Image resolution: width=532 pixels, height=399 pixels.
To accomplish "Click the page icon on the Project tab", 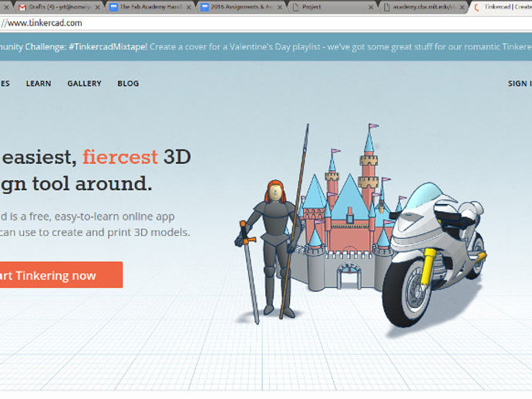I will click(x=295, y=7).
